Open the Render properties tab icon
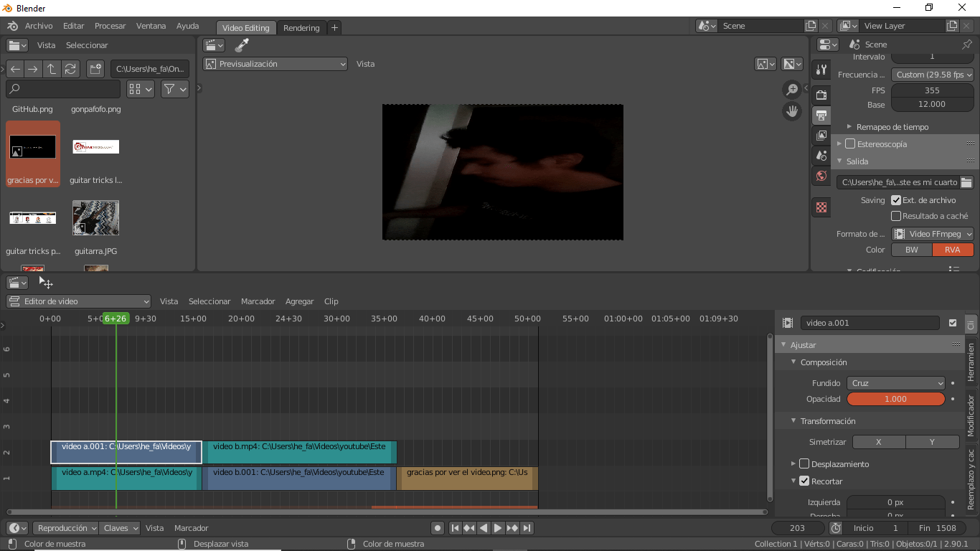The image size is (980, 551). point(821,95)
